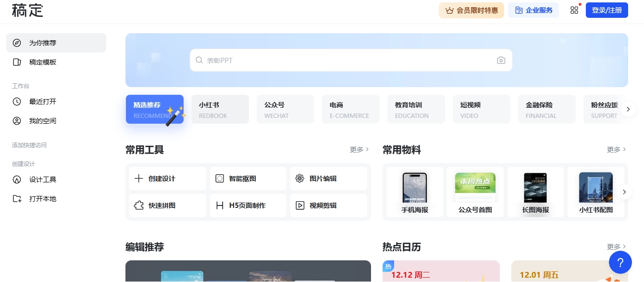
Task: Click the camera image-search icon
Action: pyautogui.click(x=501, y=60)
